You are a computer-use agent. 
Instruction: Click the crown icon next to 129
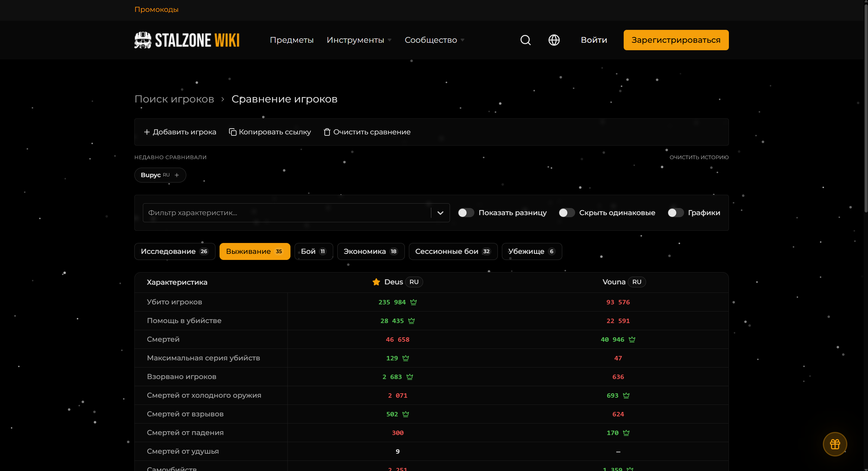click(x=405, y=358)
